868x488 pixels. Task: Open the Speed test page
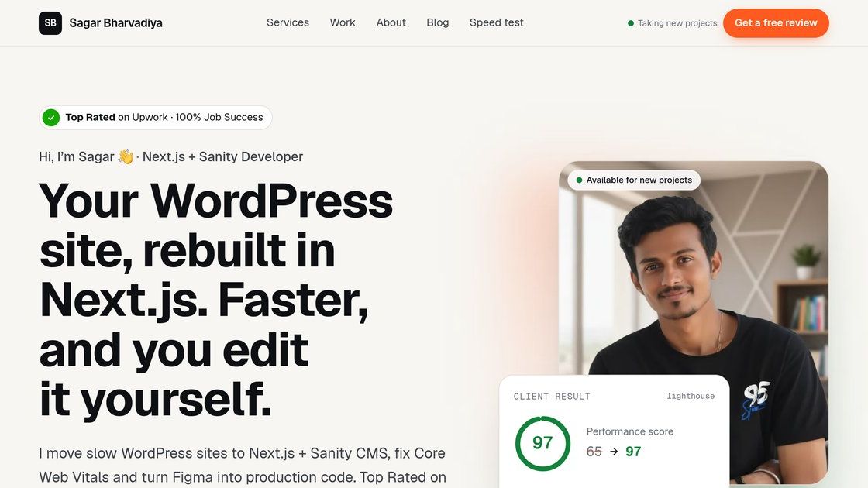click(x=497, y=22)
